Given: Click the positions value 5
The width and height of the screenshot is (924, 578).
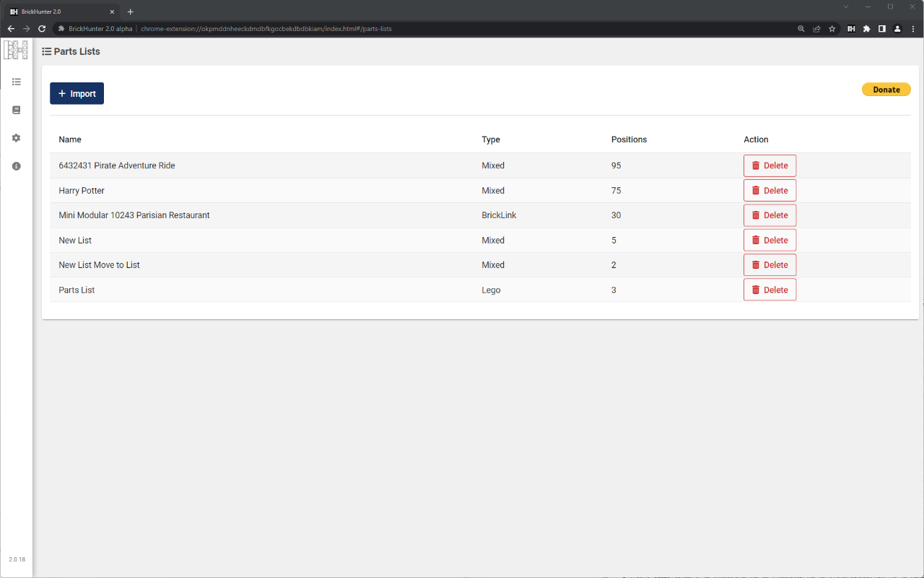Looking at the screenshot, I should [614, 241].
